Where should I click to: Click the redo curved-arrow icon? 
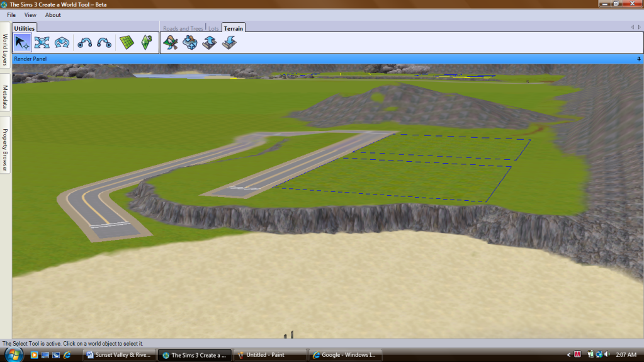pyautogui.click(x=104, y=43)
